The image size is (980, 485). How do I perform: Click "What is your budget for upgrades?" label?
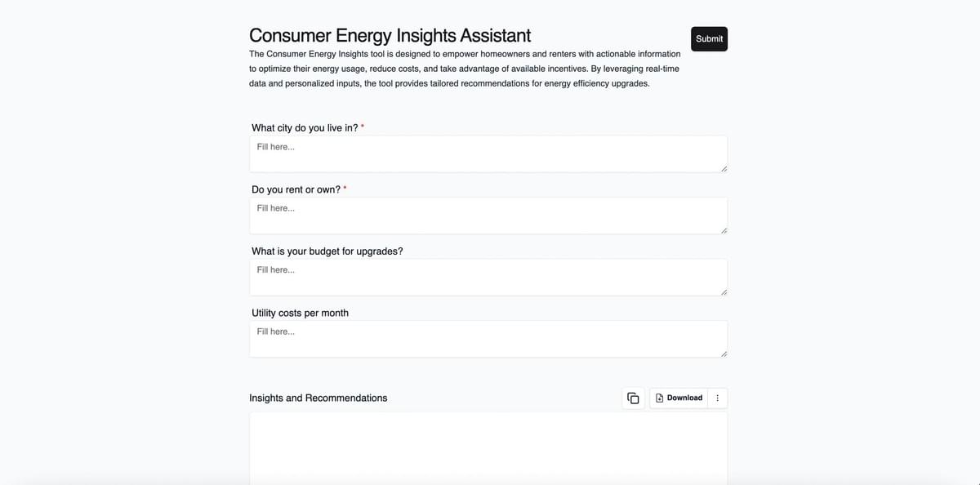click(x=327, y=251)
